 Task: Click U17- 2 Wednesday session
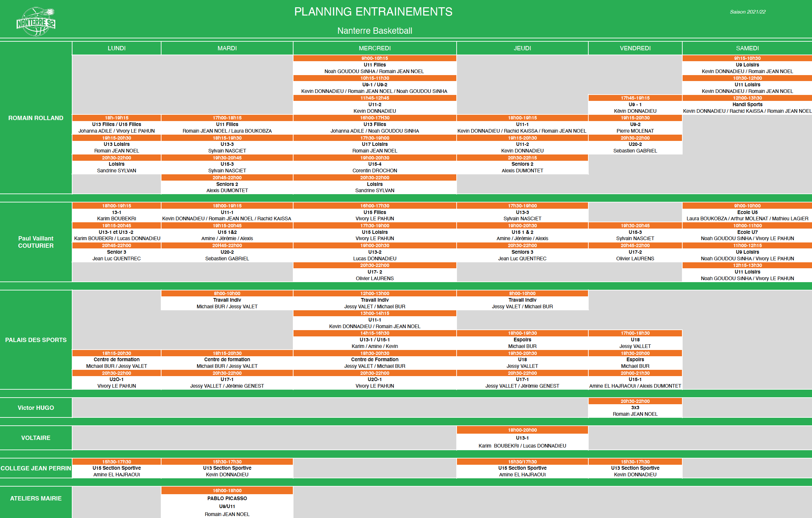pos(375,272)
